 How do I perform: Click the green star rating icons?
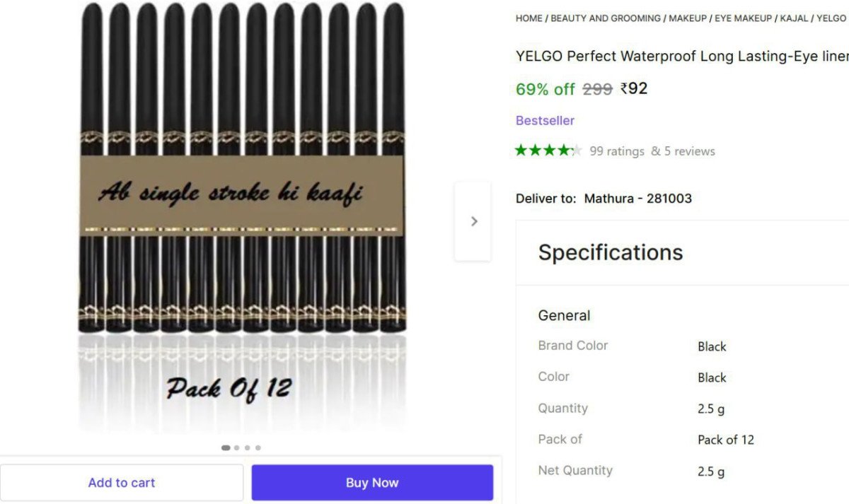(x=548, y=151)
